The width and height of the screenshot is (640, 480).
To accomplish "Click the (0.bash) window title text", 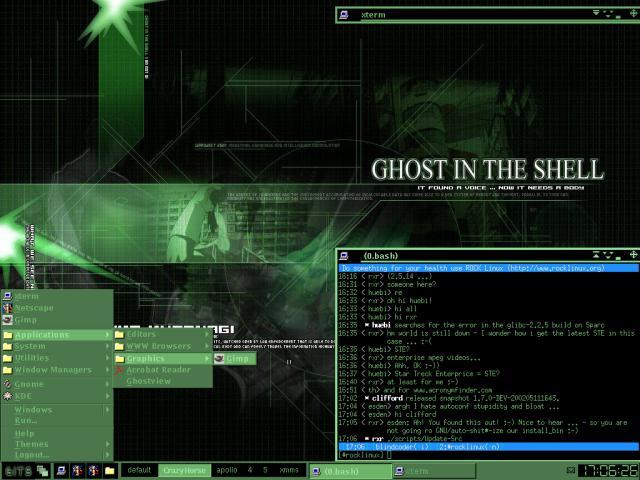I will 380,256.
